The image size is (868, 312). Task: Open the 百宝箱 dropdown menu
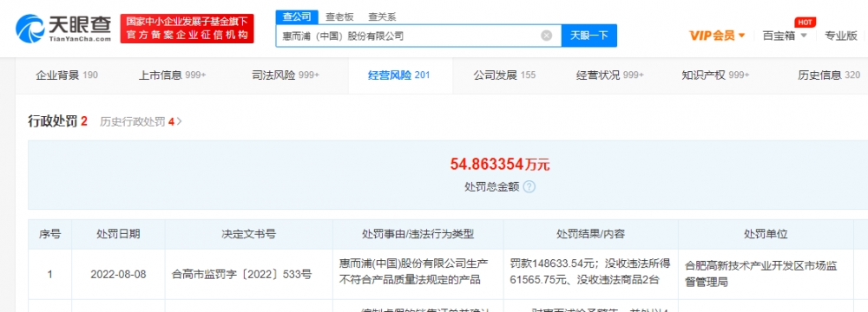[785, 36]
